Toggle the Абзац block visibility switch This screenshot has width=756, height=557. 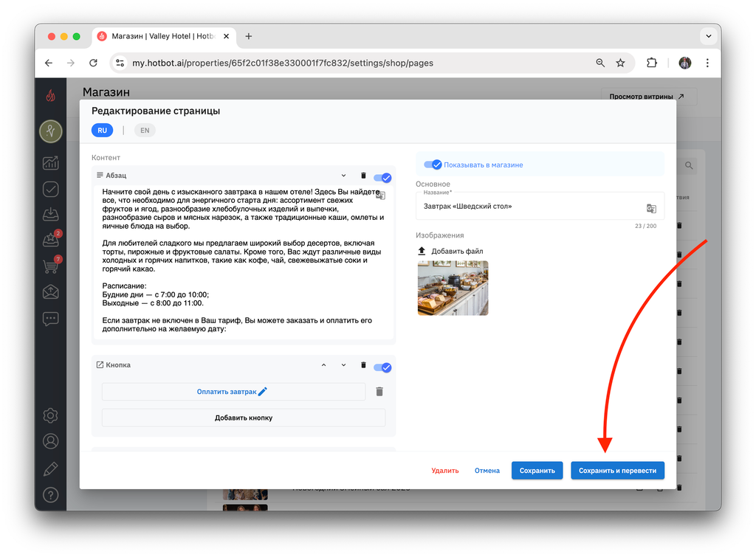click(x=382, y=178)
